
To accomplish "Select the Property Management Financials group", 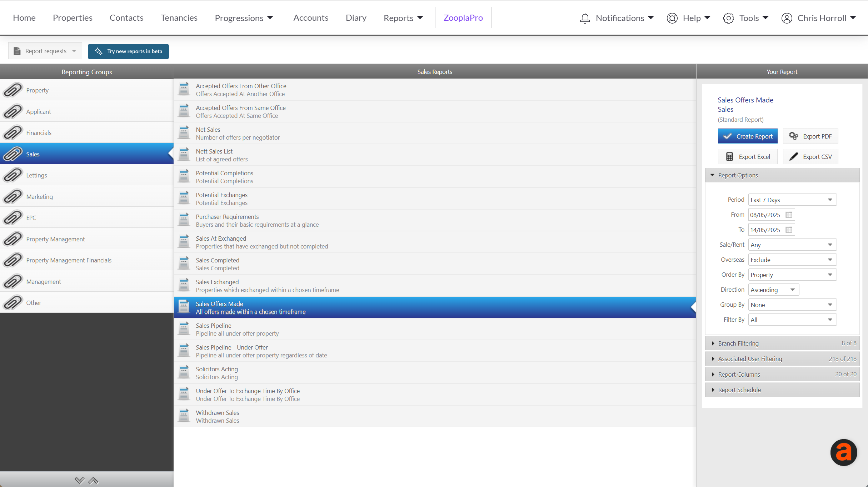I will coord(87,260).
